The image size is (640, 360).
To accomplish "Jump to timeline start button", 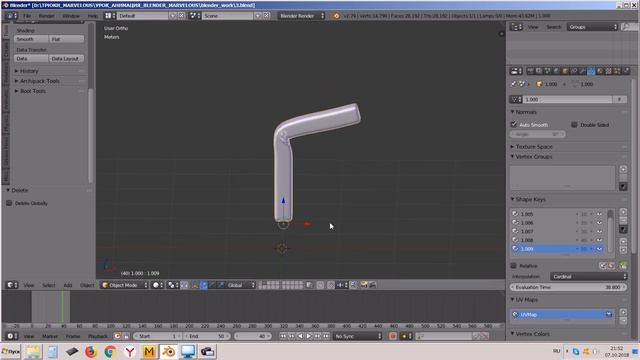I will [283, 336].
